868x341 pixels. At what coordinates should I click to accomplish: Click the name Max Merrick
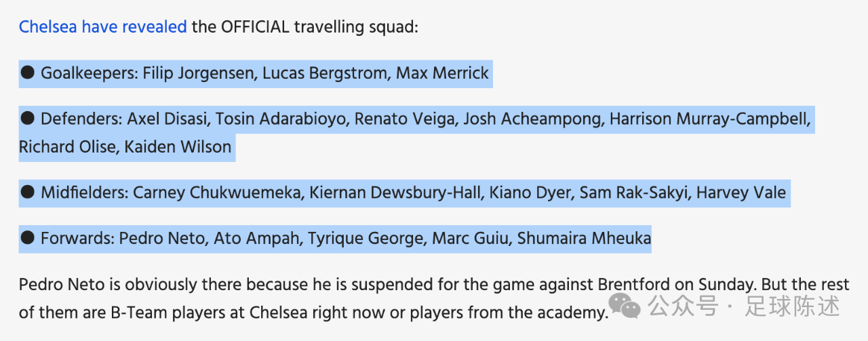[x=442, y=73]
